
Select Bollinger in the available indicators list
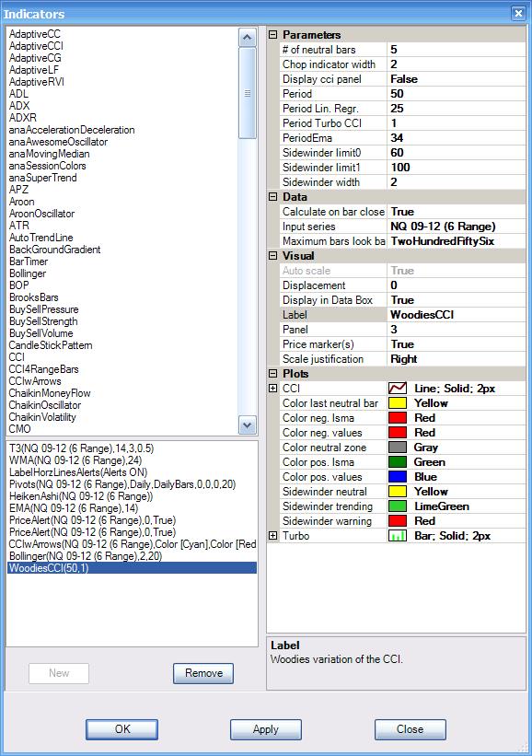click(28, 273)
